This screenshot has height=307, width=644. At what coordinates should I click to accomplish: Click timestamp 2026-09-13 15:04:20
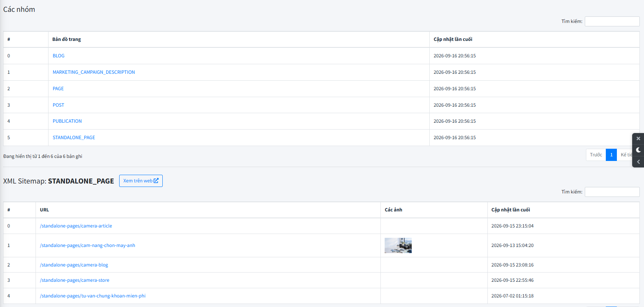[x=512, y=245]
